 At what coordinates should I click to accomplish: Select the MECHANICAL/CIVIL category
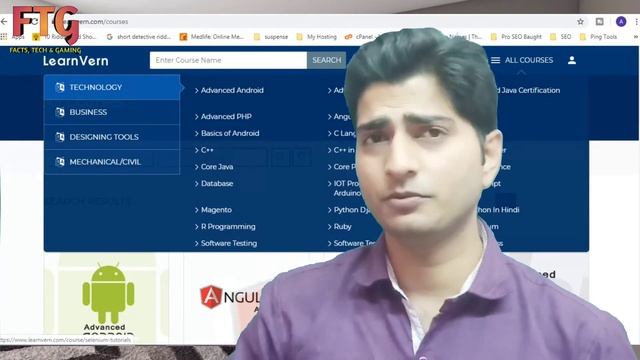pos(112,162)
